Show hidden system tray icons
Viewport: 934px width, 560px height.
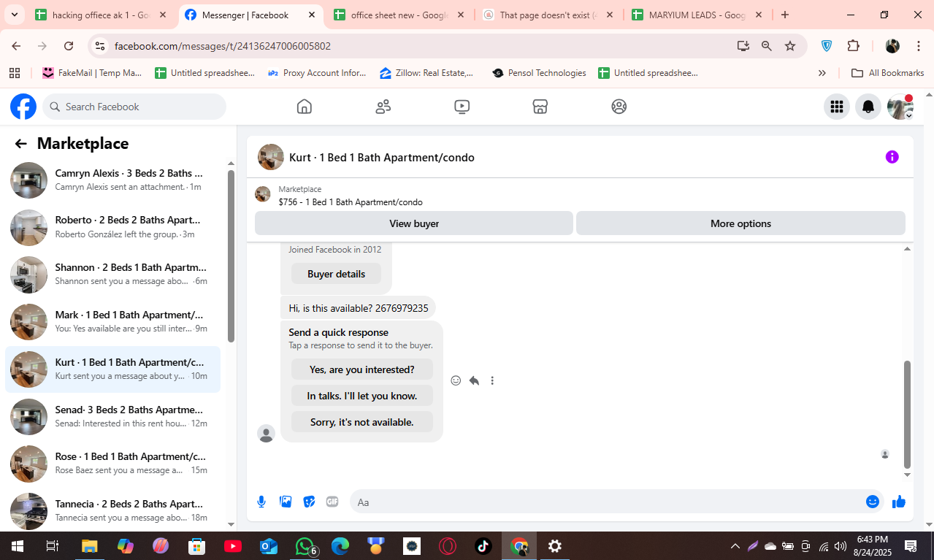point(735,546)
